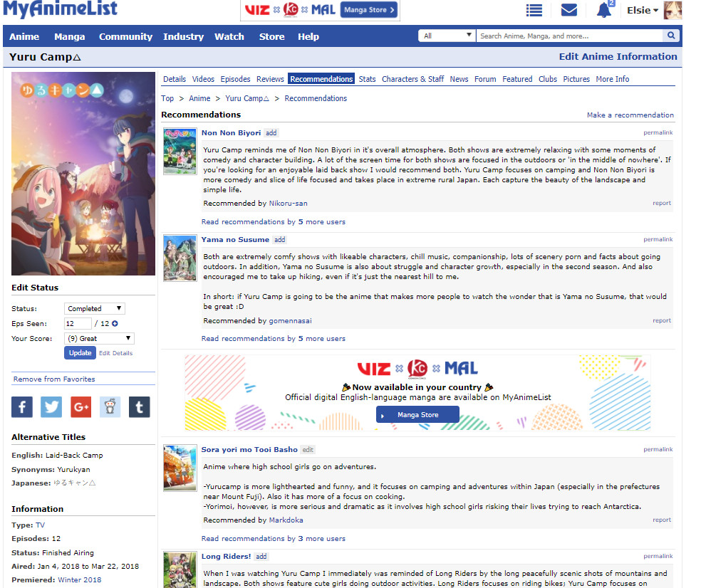This screenshot has height=588, width=701.
Task: Open the search category All dropdown
Action: [x=447, y=36]
